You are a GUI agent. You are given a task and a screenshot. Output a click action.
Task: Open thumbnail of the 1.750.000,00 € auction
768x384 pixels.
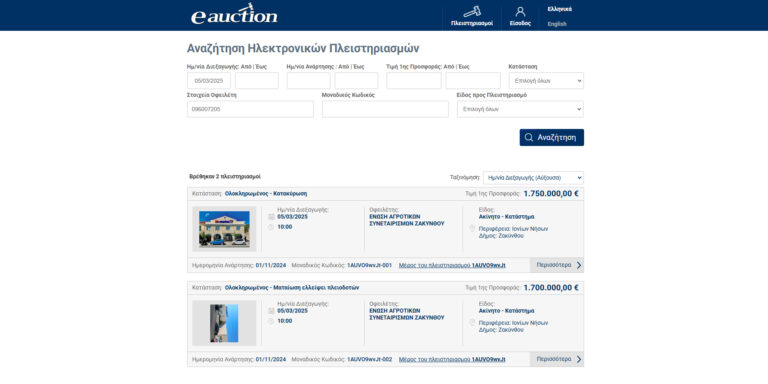[224, 229]
